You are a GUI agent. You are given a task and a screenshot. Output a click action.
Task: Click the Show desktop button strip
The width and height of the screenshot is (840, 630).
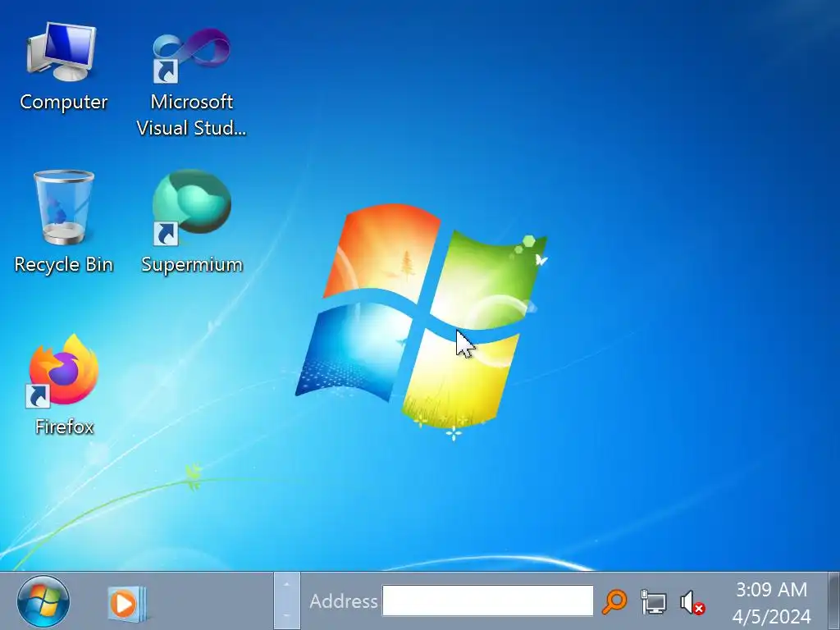tap(833, 601)
